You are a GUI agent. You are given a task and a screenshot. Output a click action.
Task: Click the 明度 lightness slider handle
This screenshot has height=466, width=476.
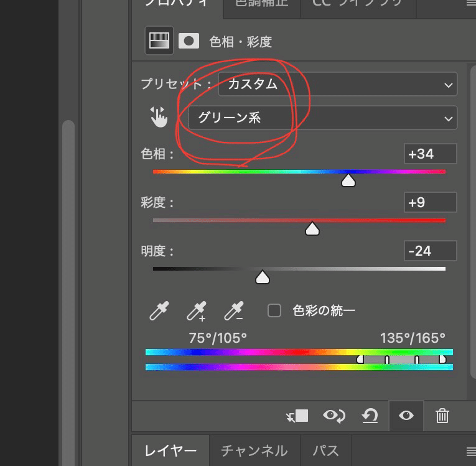point(263,277)
